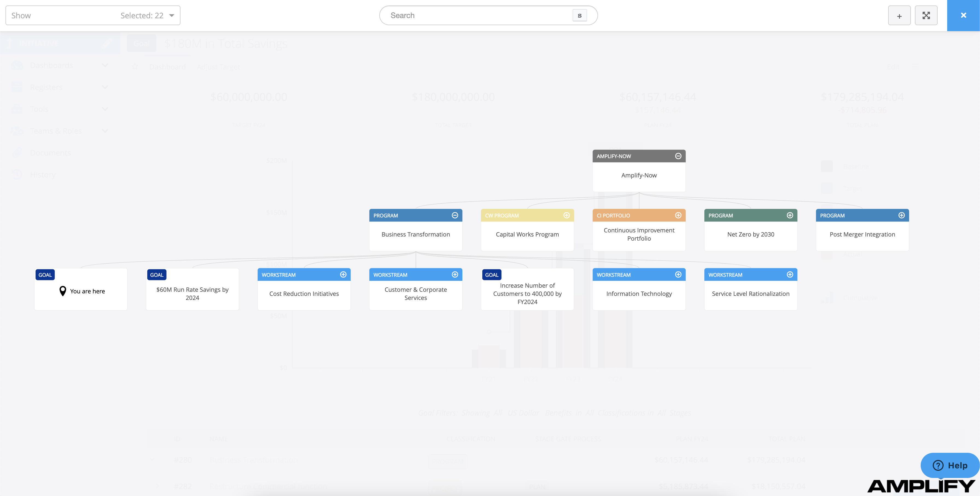Click the plus zoom-in button
Image resolution: width=980 pixels, height=496 pixels.
click(x=899, y=16)
